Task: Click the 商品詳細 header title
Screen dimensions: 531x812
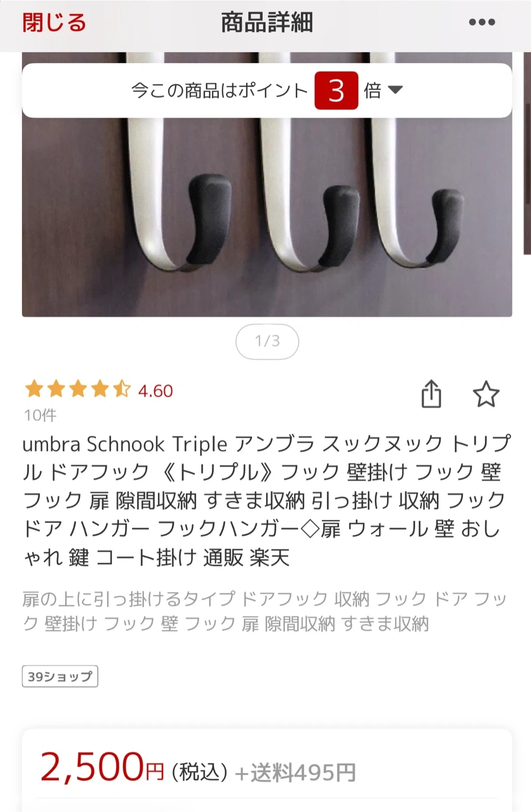Action: [267, 23]
